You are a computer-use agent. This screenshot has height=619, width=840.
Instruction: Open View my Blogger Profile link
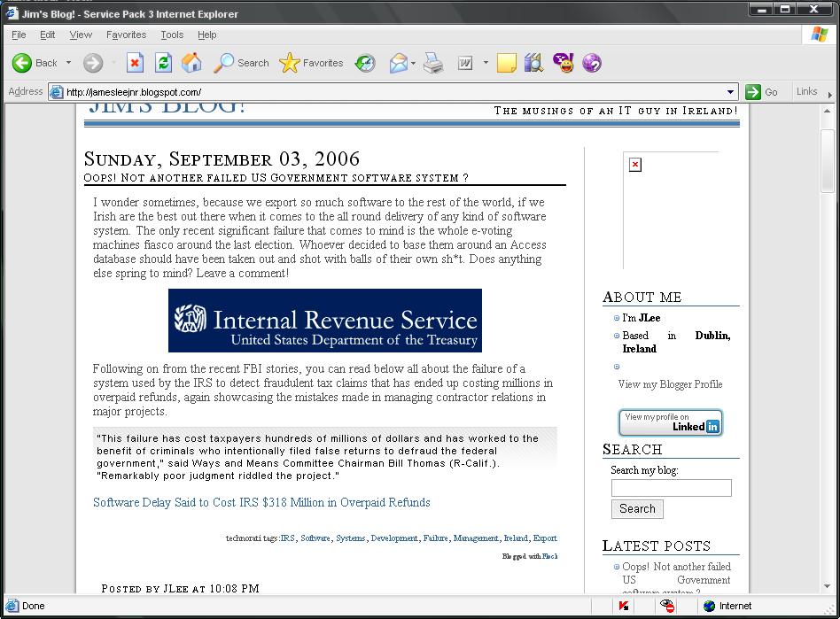[670, 384]
